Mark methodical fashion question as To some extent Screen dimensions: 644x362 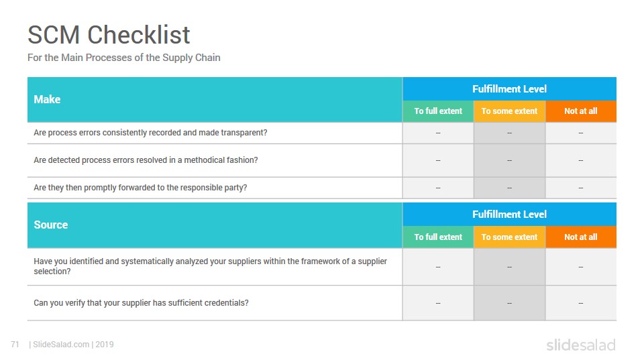click(x=509, y=160)
